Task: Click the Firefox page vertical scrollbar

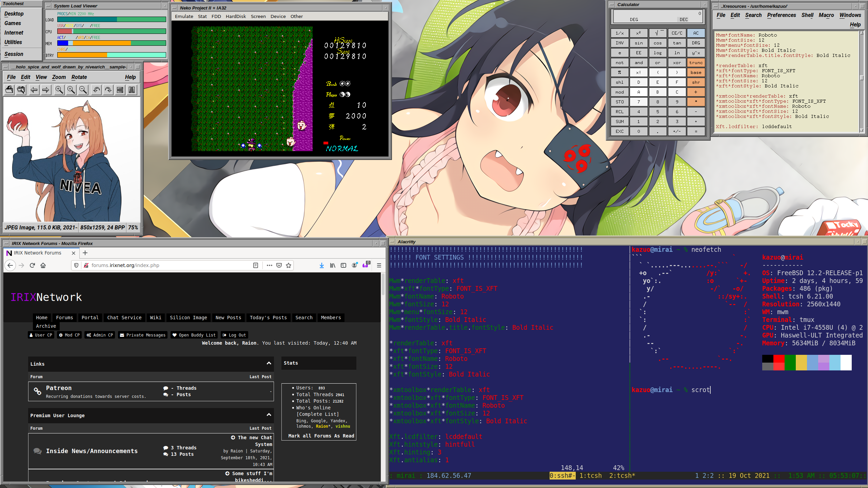Action: [383, 376]
